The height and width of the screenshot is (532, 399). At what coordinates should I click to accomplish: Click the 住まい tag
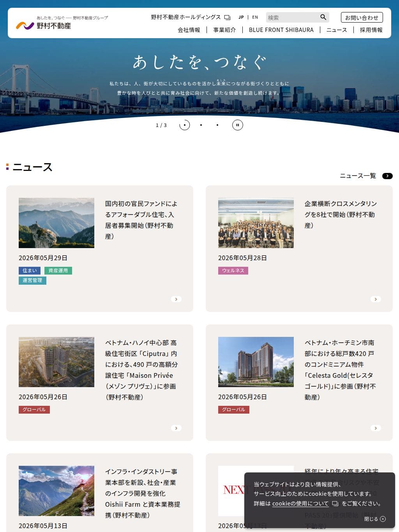click(30, 271)
